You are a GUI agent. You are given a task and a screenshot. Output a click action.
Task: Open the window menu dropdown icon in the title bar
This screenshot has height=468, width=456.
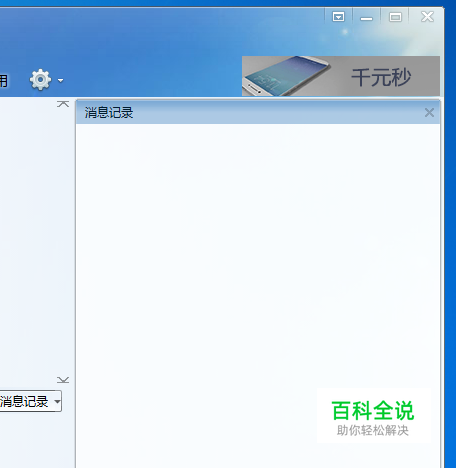click(x=338, y=17)
